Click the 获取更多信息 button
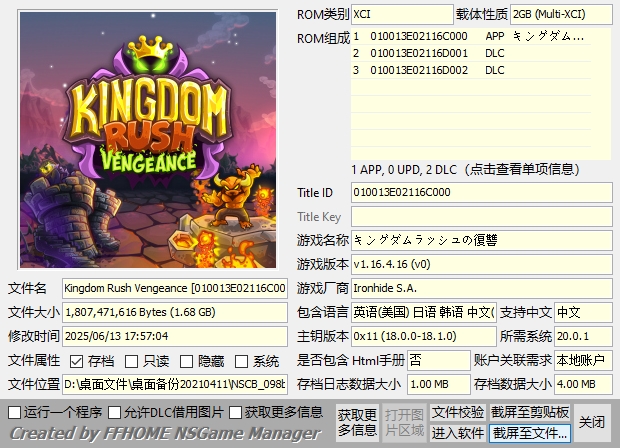 pos(357,423)
